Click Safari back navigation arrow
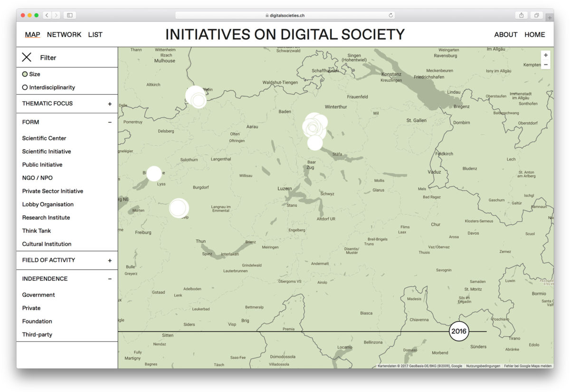 pyautogui.click(x=47, y=15)
